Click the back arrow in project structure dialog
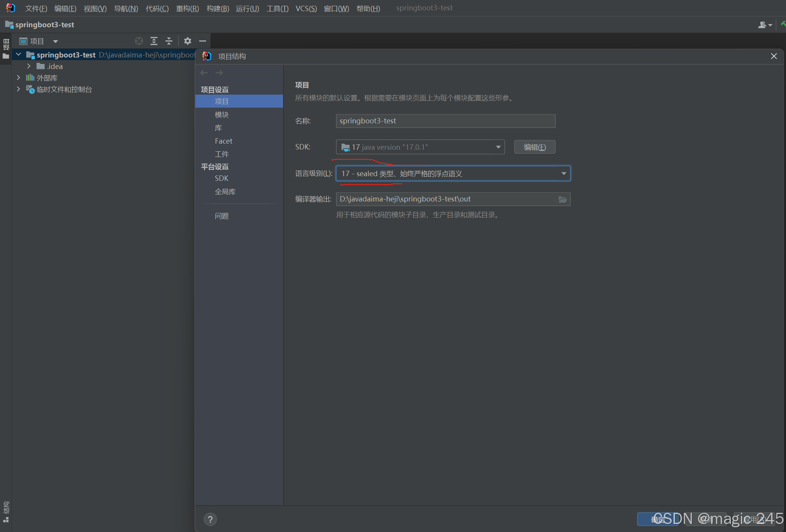The height and width of the screenshot is (532, 786). point(204,73)
